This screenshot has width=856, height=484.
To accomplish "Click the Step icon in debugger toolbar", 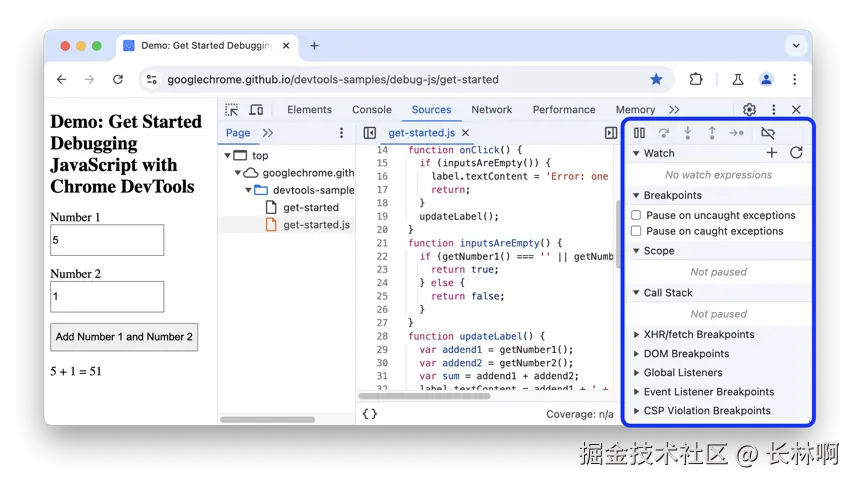I will [x=736, y=133].
